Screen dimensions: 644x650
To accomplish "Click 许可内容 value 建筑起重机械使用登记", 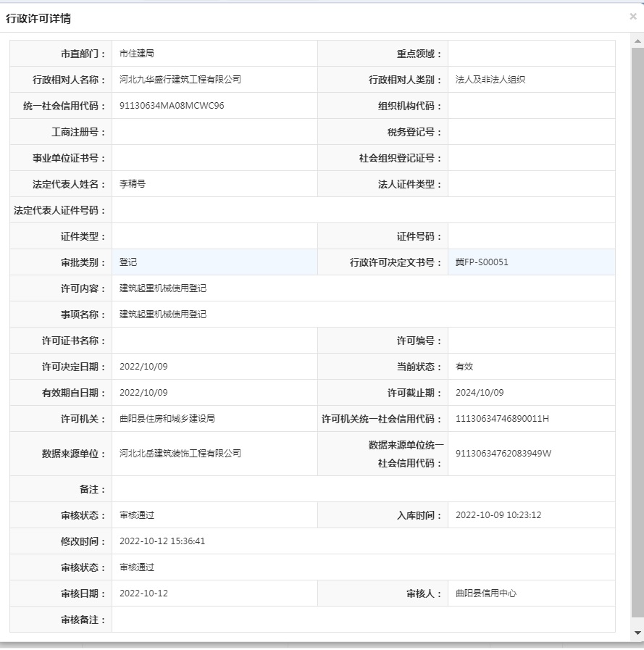I will click(x=163, y=288).
